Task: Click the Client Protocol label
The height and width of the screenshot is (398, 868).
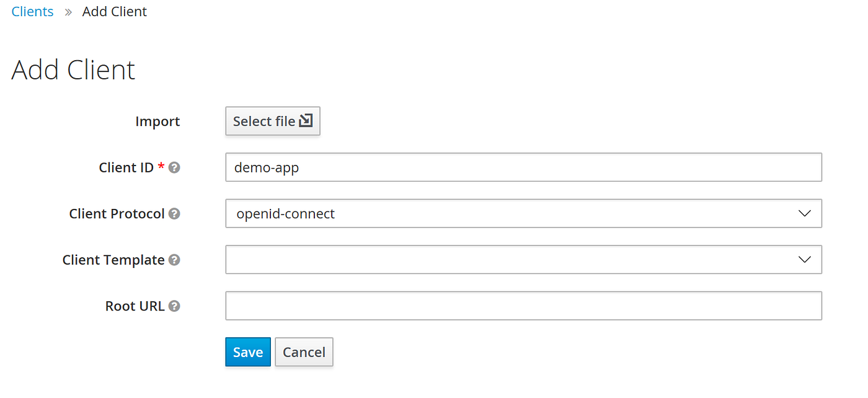Action: pos(117,213)
